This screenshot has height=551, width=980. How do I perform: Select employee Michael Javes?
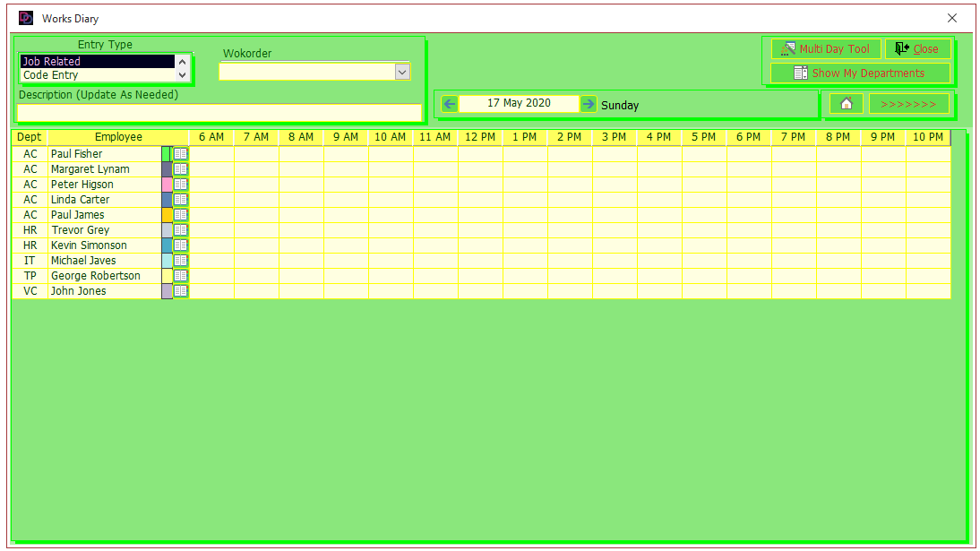point(105,260)
